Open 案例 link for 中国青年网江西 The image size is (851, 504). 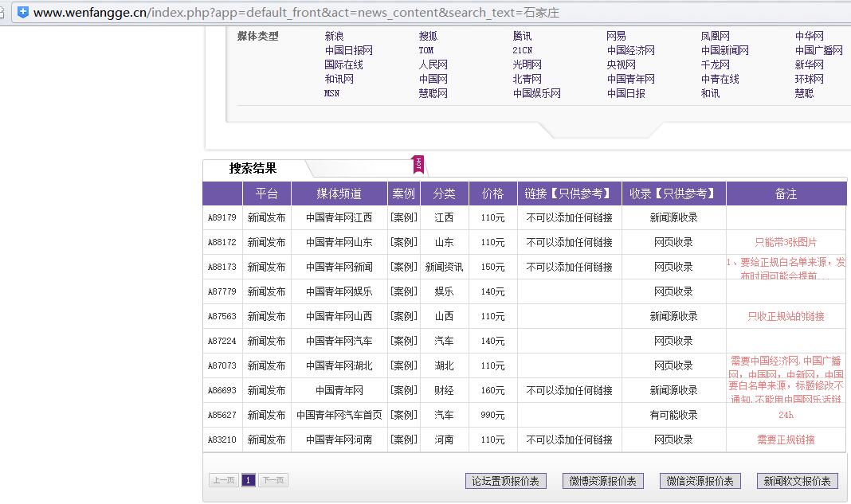click(404, 217)
